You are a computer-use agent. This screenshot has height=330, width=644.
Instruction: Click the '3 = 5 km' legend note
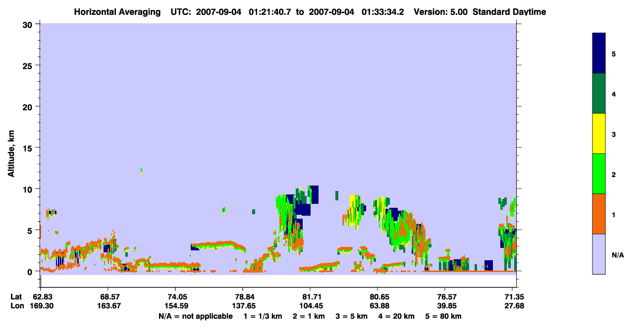[352, 316]
